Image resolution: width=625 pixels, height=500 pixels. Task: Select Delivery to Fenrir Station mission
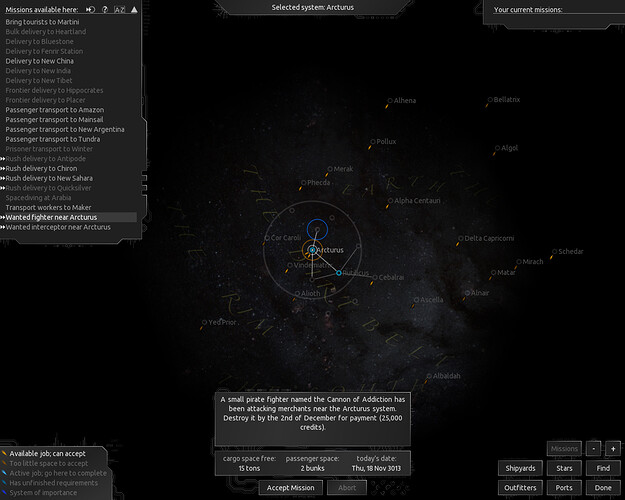(44, 51)
